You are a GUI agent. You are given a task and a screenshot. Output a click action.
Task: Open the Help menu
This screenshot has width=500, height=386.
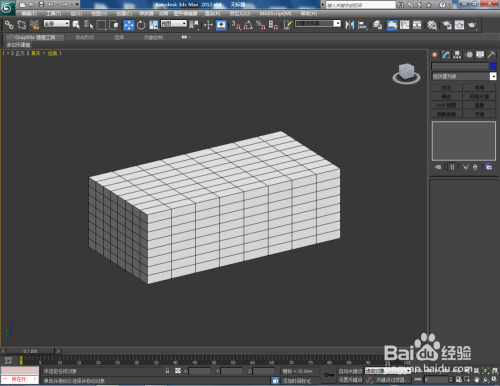(x=309, y=14)
